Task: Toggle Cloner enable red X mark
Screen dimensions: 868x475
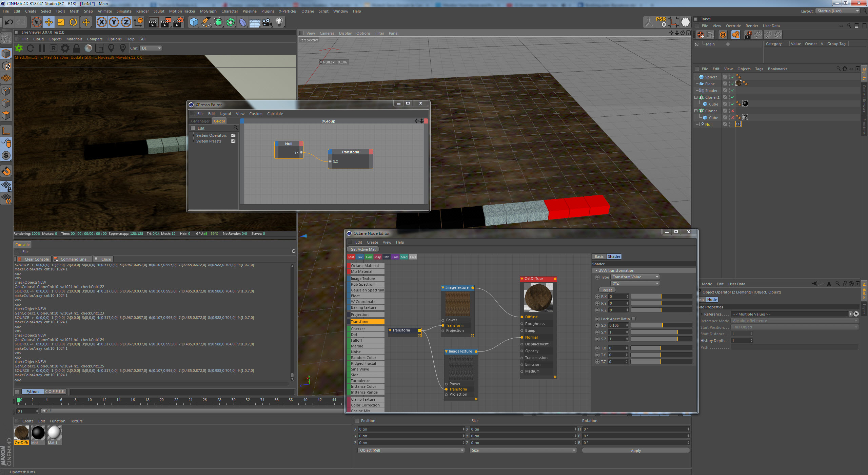Action: click(x=733, y=111)
